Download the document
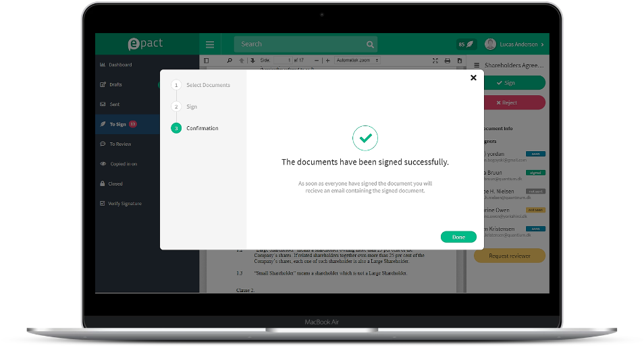 point(460,60)
